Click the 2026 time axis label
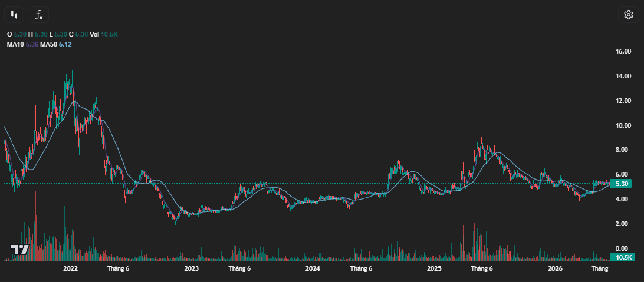 pyautogui.click(x=555, y=269)
